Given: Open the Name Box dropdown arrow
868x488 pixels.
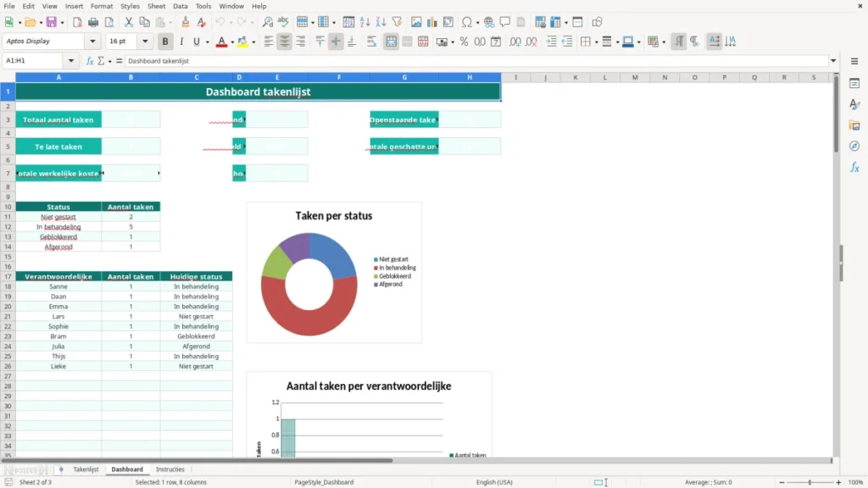Looking at the screenshot, I should click(x=71, y=61).
